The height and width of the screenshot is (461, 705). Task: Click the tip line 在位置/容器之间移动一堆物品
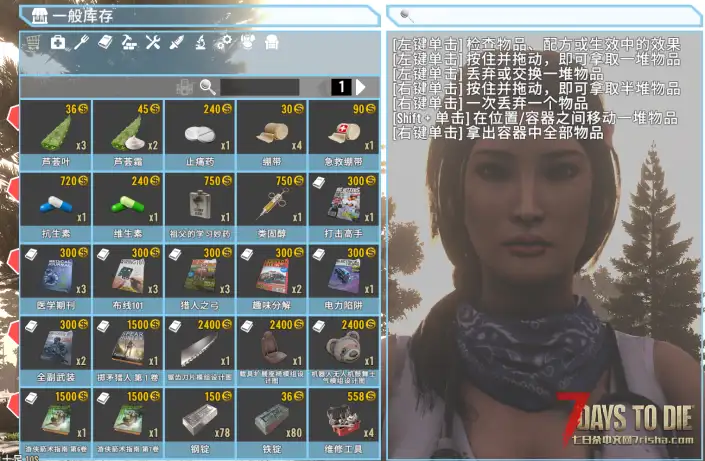tap(576, 118)
